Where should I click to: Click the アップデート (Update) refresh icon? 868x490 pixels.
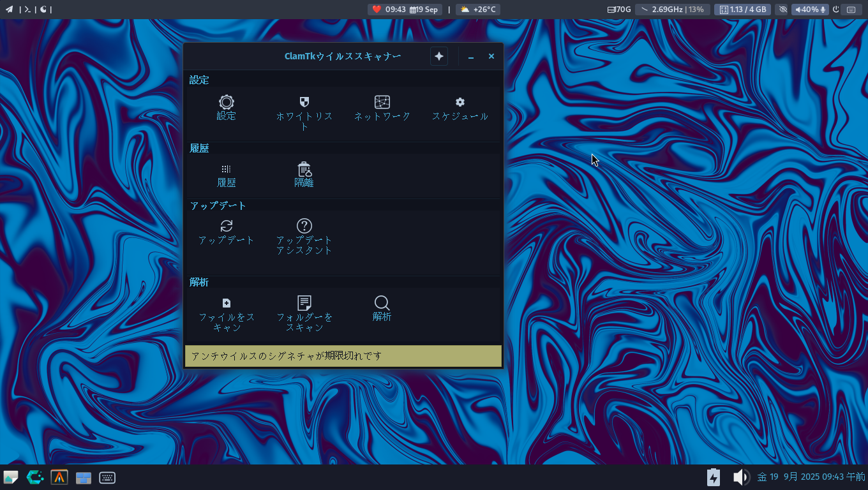tap(227, 226)
